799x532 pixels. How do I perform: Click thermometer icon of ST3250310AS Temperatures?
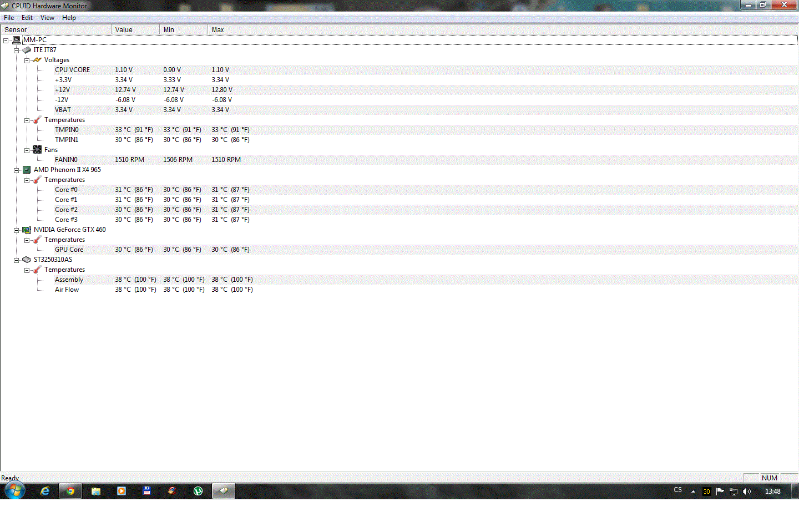click(37, 270)
